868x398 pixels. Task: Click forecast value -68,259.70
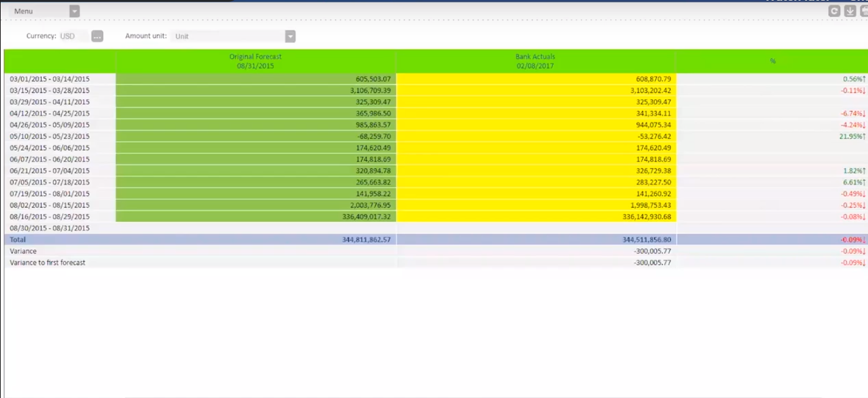point(373,136)
